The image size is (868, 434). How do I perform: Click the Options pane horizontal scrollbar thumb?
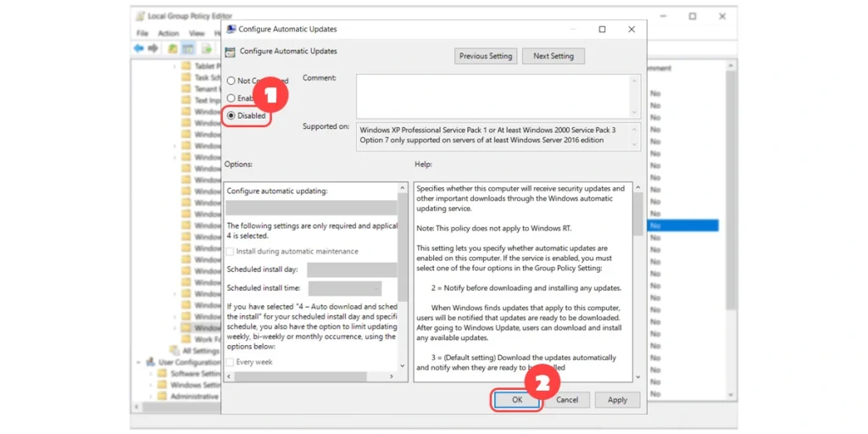click(300, 376)
